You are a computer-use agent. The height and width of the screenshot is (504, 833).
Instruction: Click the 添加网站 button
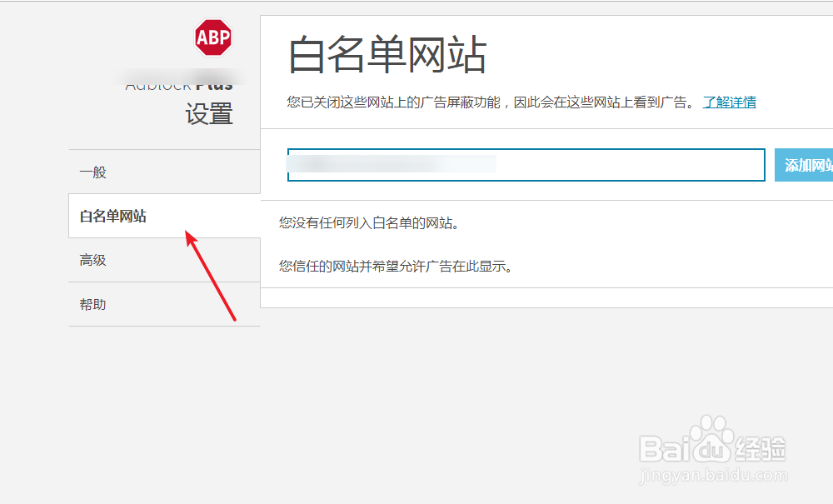[804, 165]
